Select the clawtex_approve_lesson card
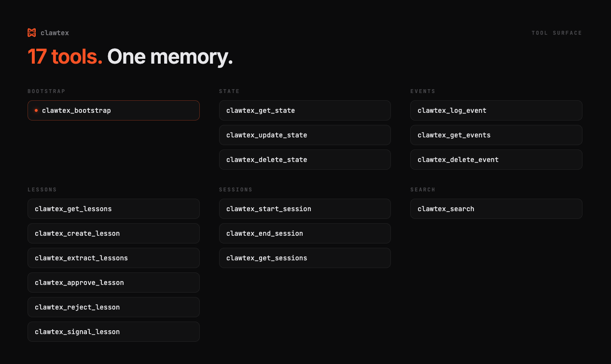Viewport: 611px width, 364px height. [113, 283]
